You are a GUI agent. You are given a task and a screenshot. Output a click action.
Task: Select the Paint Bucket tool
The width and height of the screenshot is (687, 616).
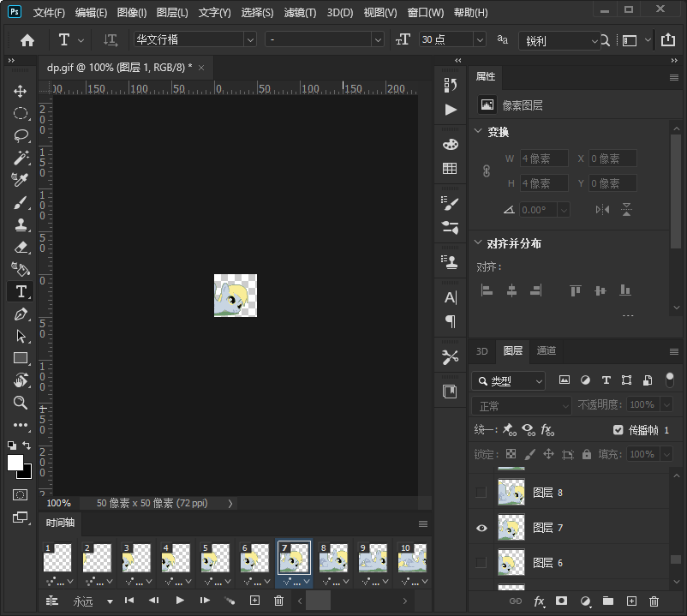[x=21, y=269]
